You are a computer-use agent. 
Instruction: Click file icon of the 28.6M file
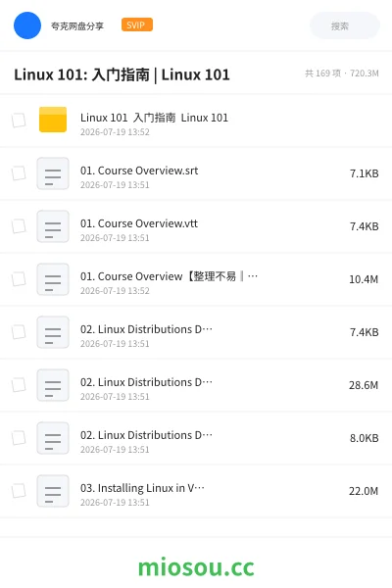coord(53,385)
